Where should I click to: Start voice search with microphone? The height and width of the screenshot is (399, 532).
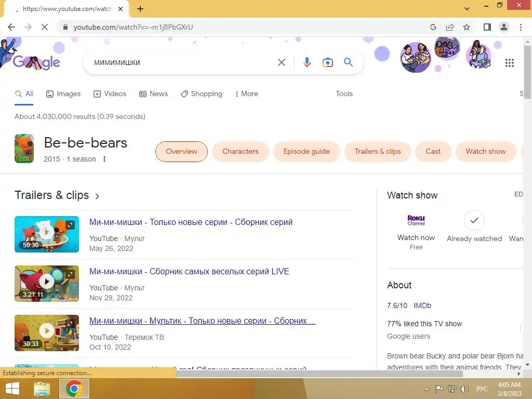click(x=307, y=62)
